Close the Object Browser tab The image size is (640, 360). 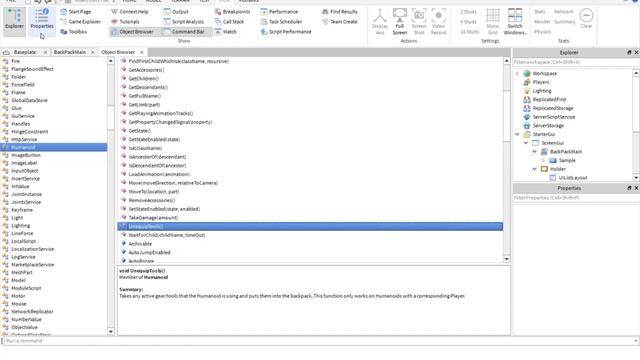click(142, 52)
